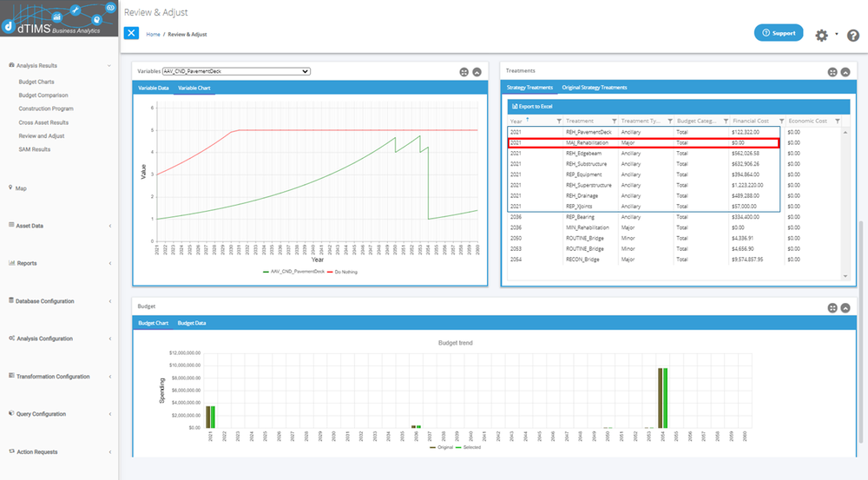Maximize the Budget panel
Image resolution: width=868 pixels, height=480 pixels.
832,308
